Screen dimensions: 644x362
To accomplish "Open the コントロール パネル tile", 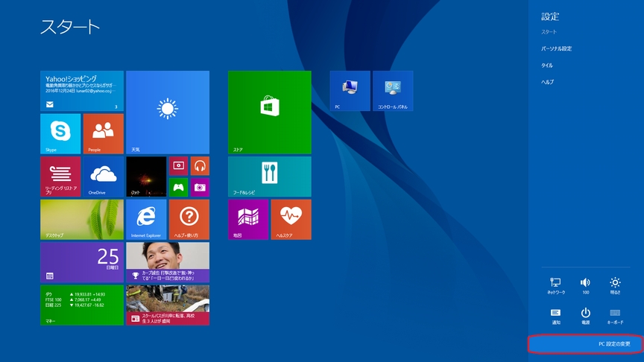I will point(393,91).
